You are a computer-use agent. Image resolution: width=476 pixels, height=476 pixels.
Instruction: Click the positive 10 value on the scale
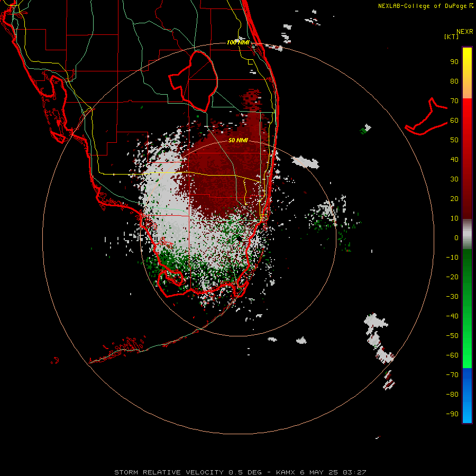pyautogui.click(x=454, y=218)
